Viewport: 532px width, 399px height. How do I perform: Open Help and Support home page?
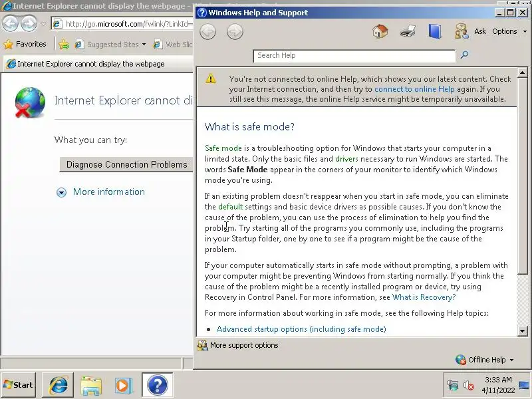(380, 31)
